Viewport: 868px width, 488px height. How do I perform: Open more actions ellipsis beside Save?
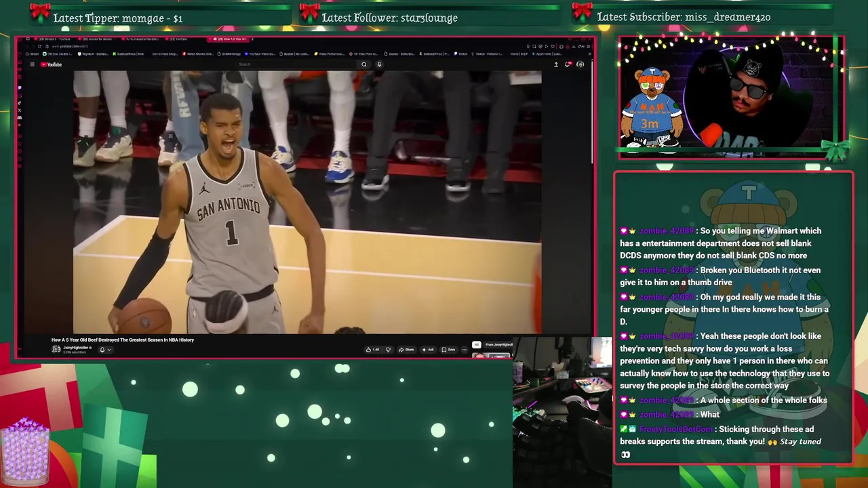click(x=465, y=350)
